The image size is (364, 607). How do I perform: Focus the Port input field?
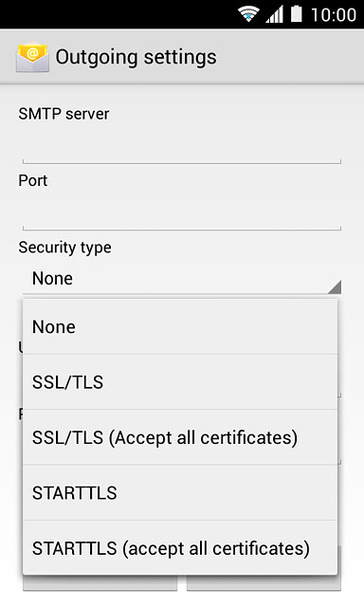pos(182,213)
